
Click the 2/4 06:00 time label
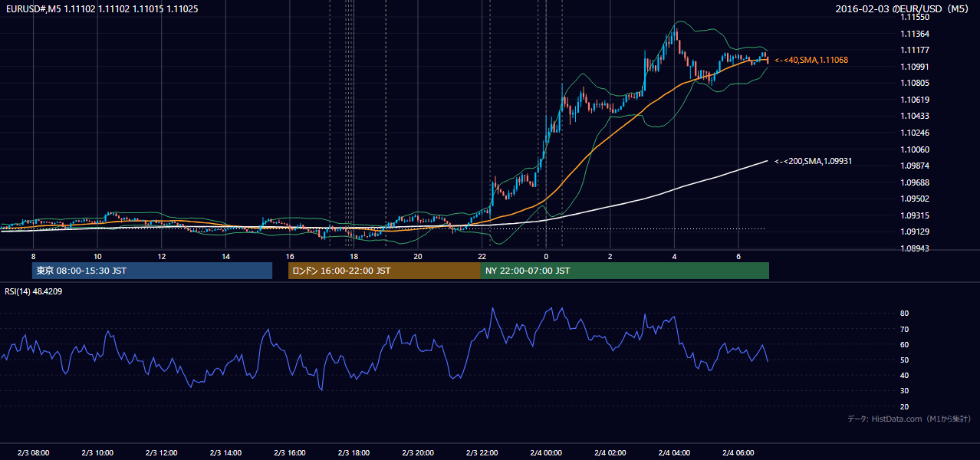pyautogui.click(x=738, y=452)
